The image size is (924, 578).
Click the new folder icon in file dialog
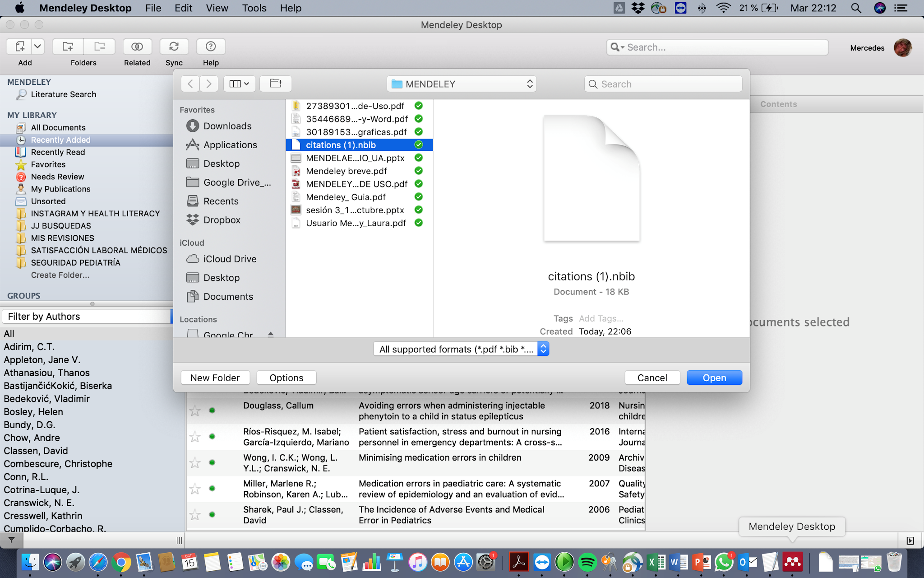(276, 84)
